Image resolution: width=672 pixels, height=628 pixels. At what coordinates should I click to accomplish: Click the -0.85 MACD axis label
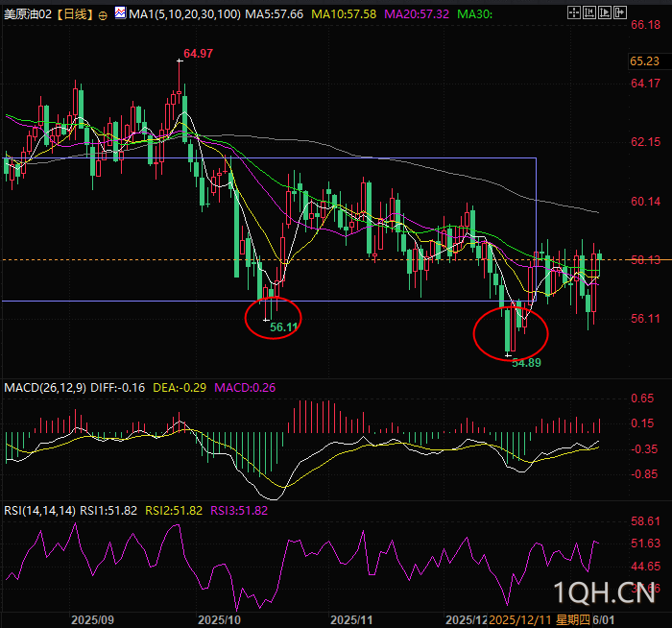644,474
